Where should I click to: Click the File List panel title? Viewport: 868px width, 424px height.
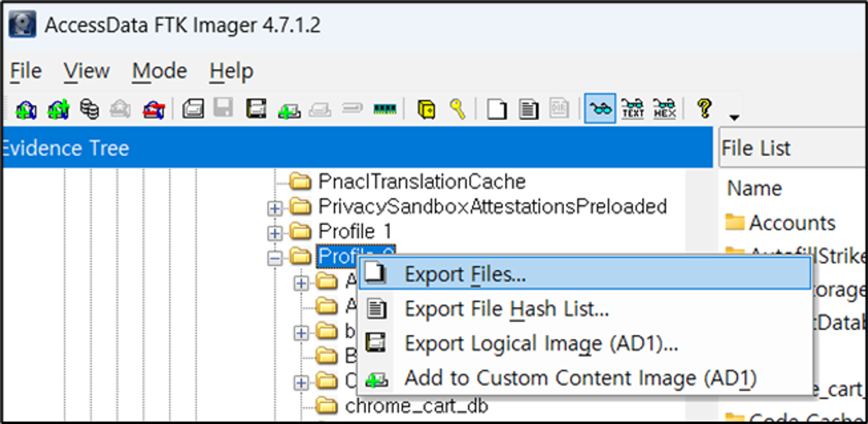click(756, 148)
